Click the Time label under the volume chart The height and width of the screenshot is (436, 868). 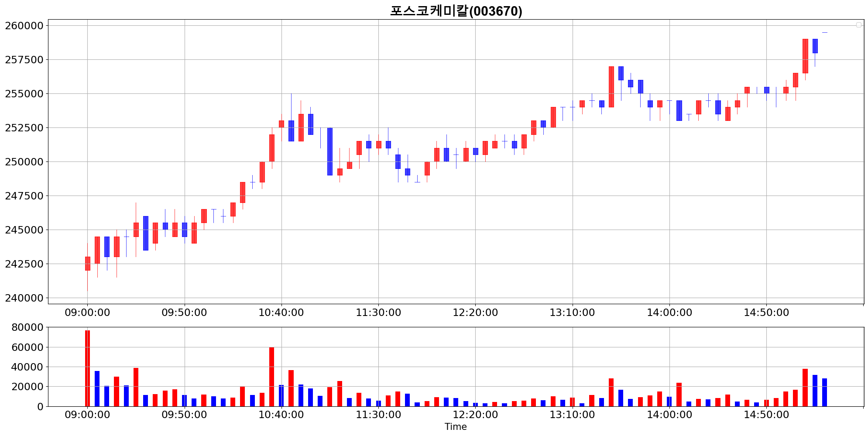coord(456,427)
